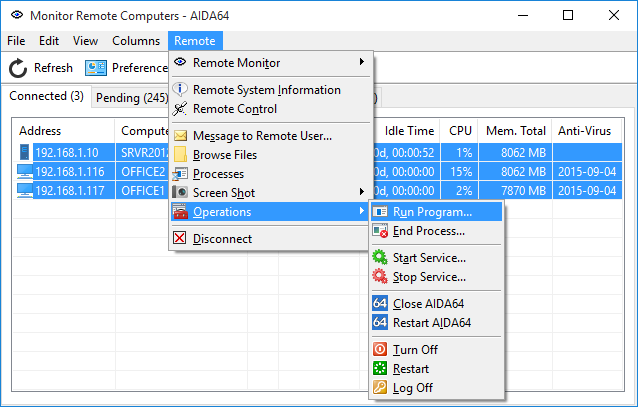Viewport: 638px width, 407px height.
Task: Select Close AIDA64 from submenu
Action: pyautogui.click(x=428, y=304)
